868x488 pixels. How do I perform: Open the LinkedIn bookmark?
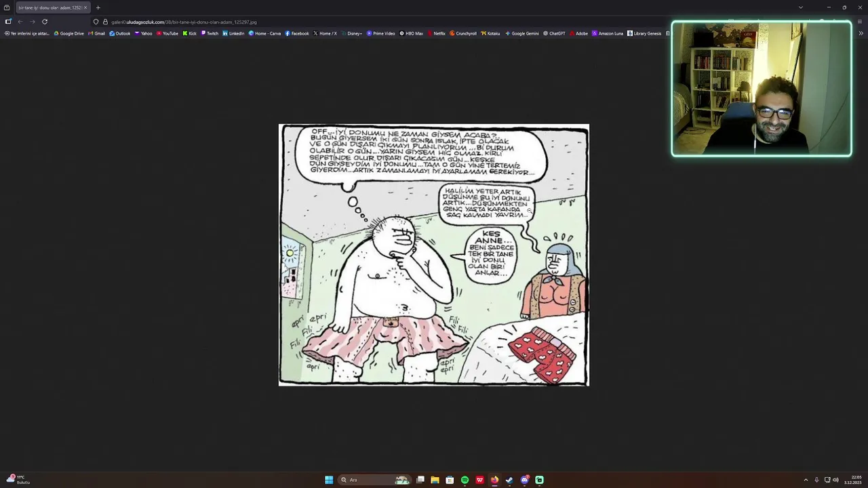(x=233, y=33)
